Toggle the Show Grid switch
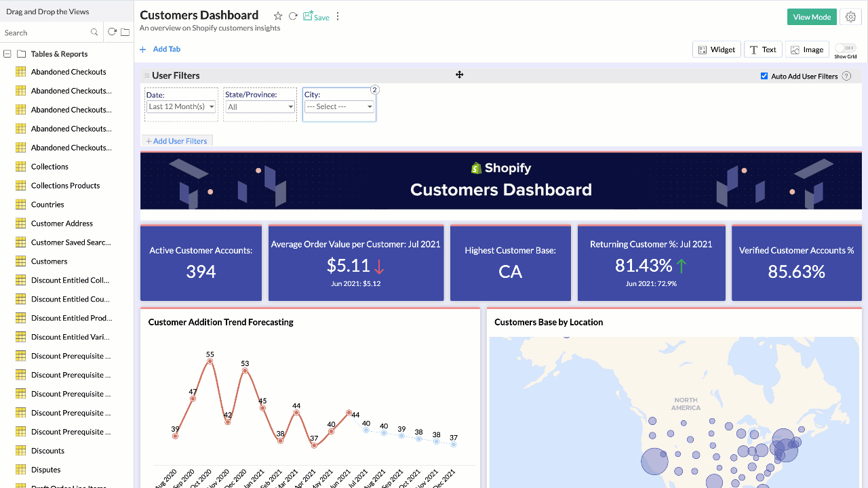The width and height of the screenshot is (868, 488). [845, 48]
